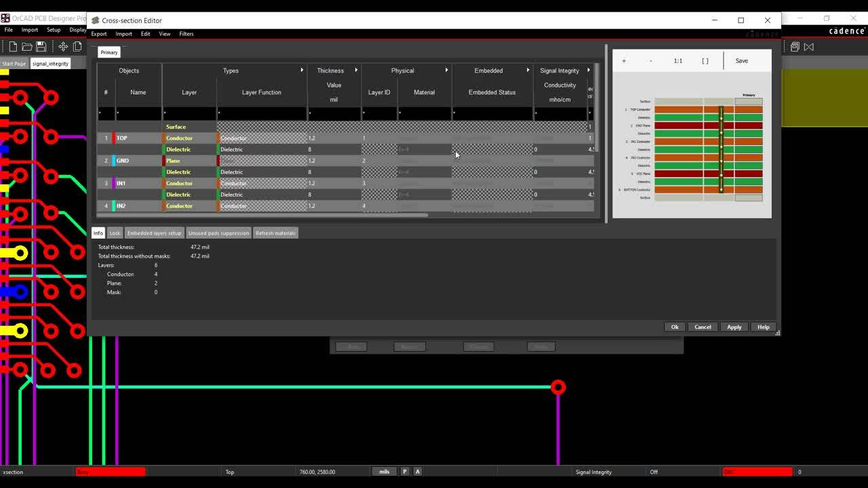Switch to the Lock tab
The height and width of the screenshot is (488, 868).
(x=115, y=233)
